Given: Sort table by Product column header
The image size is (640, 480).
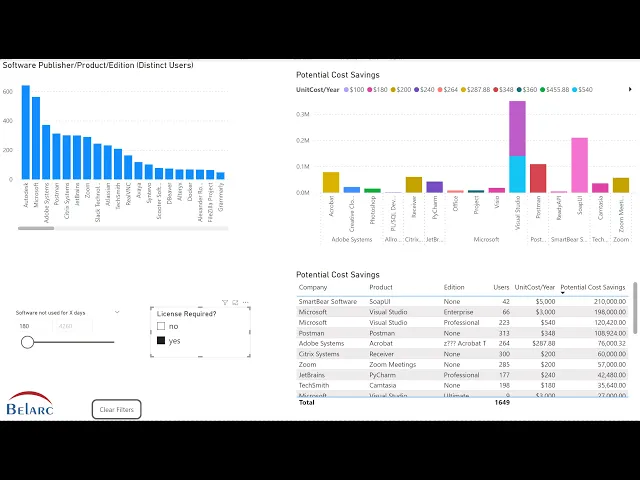Looking at the screenshot, I should 381,287.
